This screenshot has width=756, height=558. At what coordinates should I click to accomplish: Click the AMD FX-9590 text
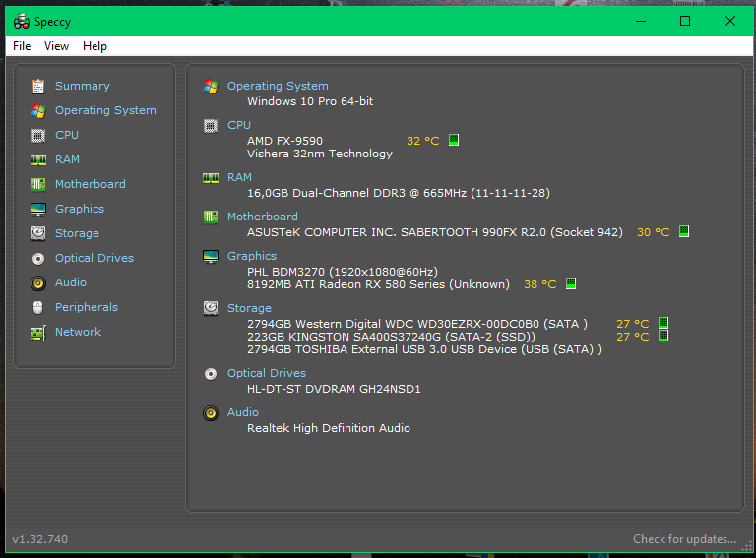coord(284,141)
